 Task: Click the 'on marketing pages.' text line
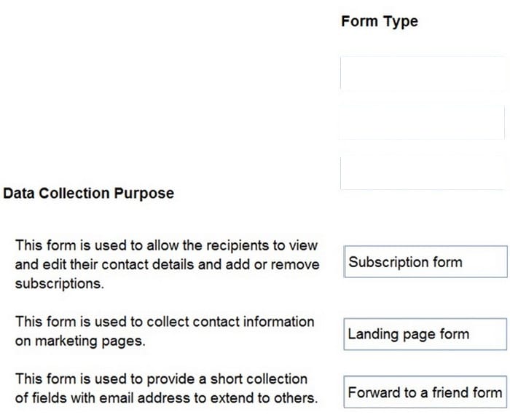click(80, 341)
